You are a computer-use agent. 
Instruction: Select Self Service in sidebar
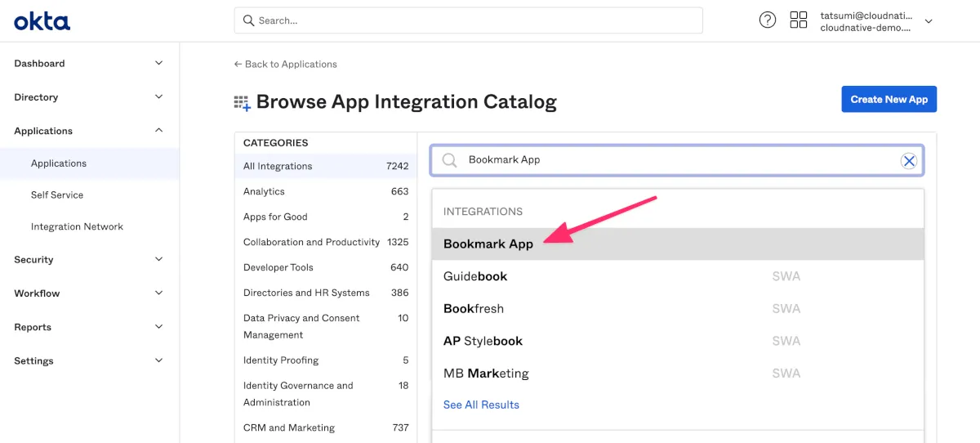(x=57, y=195)
